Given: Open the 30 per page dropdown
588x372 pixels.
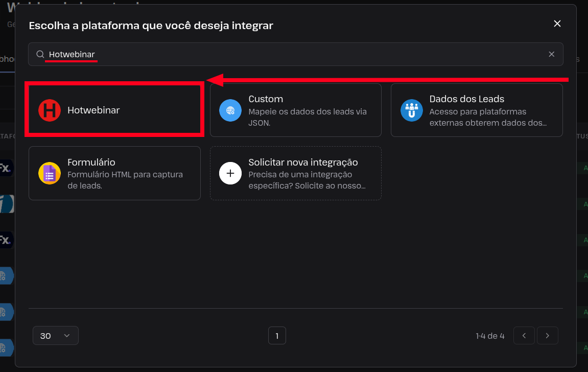Looking at the screenshot, I should (56, 336).
